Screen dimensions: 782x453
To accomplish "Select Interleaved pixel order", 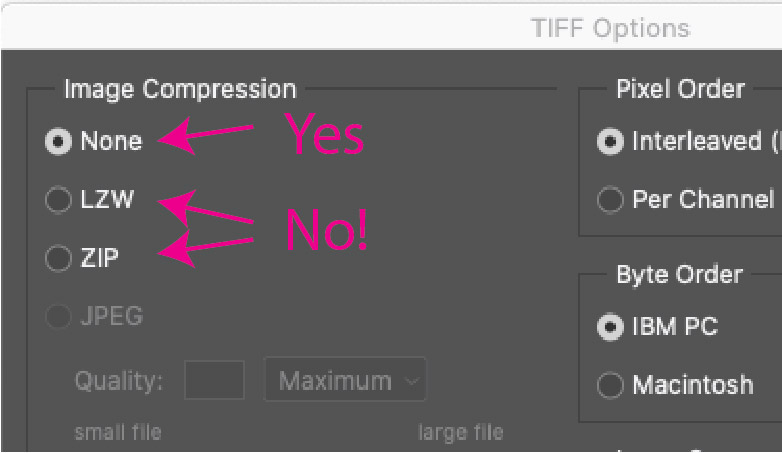I will 610,142.
